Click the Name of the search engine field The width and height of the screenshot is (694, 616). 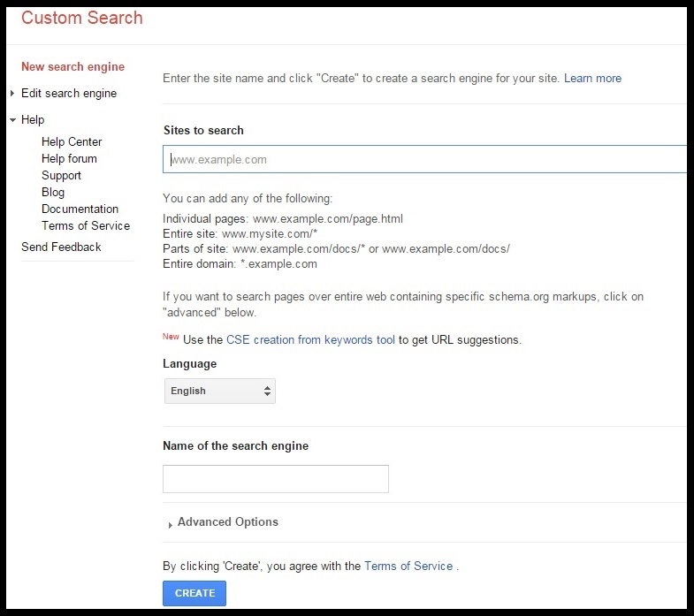click(x=276, y=479)
